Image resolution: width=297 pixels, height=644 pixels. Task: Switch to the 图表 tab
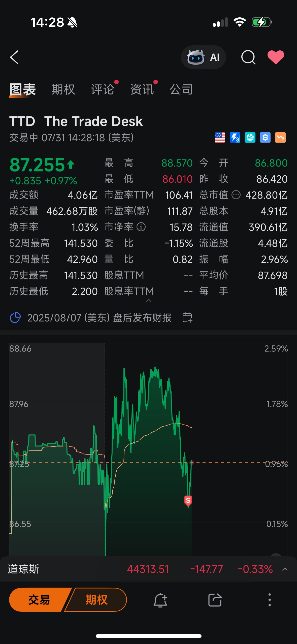coord(23,89)
